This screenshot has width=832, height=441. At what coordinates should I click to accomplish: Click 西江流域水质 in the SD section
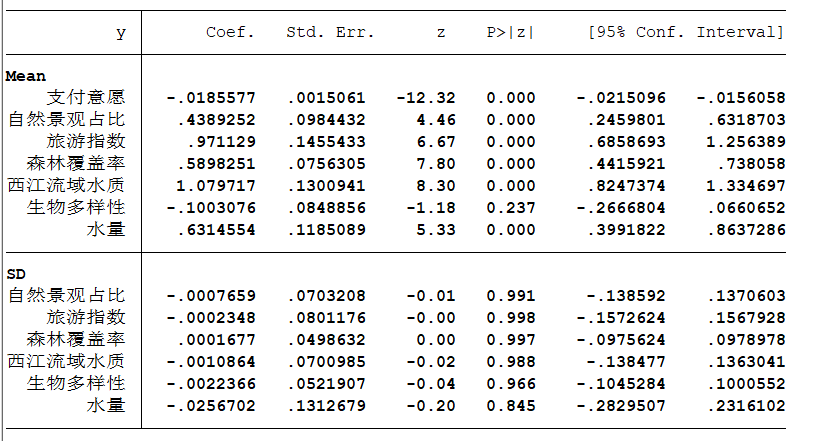[67, 361]
